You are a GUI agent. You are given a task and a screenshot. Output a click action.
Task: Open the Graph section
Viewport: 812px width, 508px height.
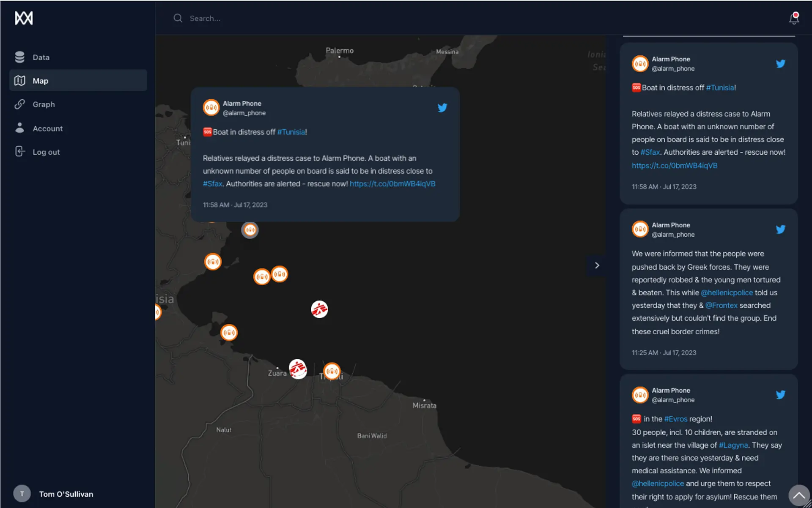click(44, 104)
